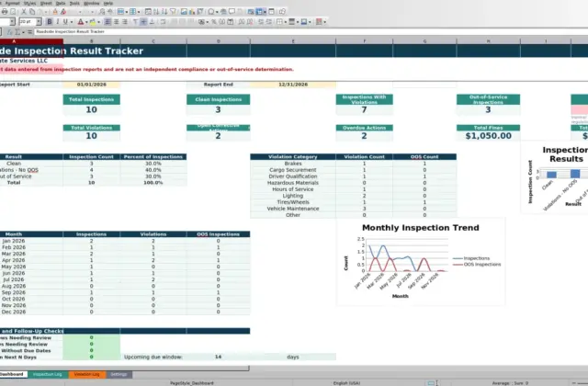
Task: Click the Insert Image icon
Action: click(x=184, y=12)
